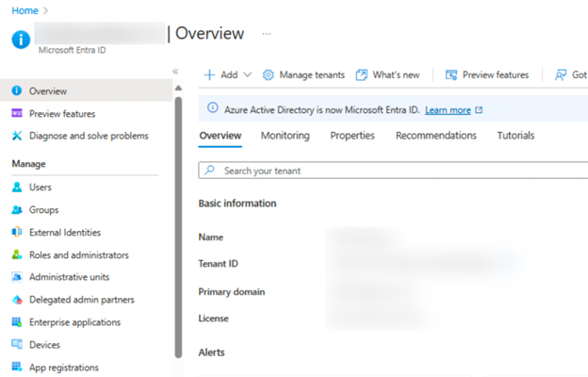Click the magnifier icon in tenant search

pos(210,170)
